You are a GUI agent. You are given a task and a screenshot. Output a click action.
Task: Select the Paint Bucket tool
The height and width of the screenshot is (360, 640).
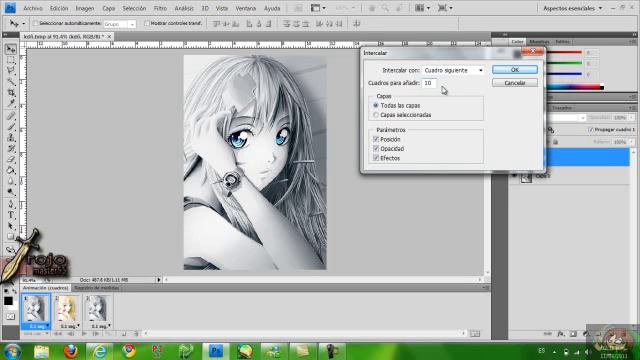11,170
